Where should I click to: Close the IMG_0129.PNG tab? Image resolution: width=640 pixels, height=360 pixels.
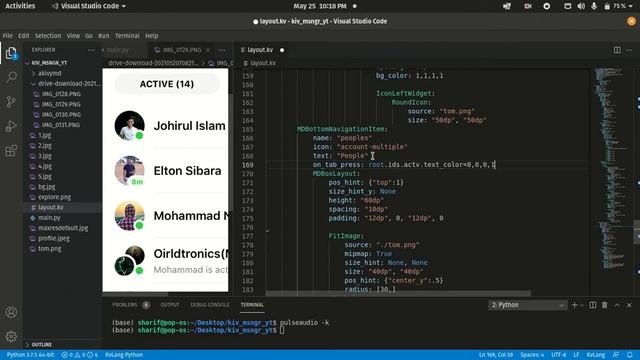tap(208, 50)
